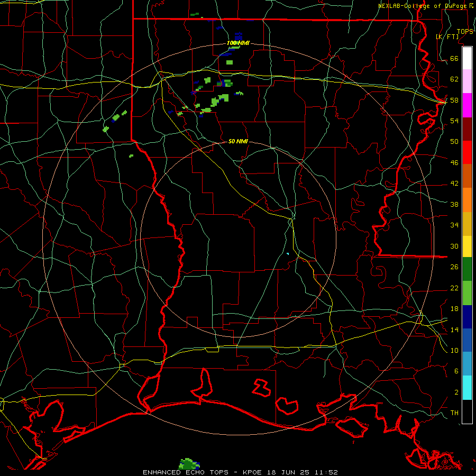Select the bright orange legend swatch
The width and height of the screenshot is (476, 476).
[x=467, y=200]
